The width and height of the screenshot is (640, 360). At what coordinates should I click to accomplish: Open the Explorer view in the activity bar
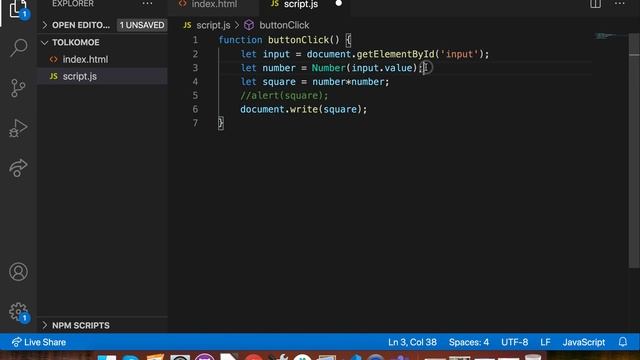coord(18,9)
